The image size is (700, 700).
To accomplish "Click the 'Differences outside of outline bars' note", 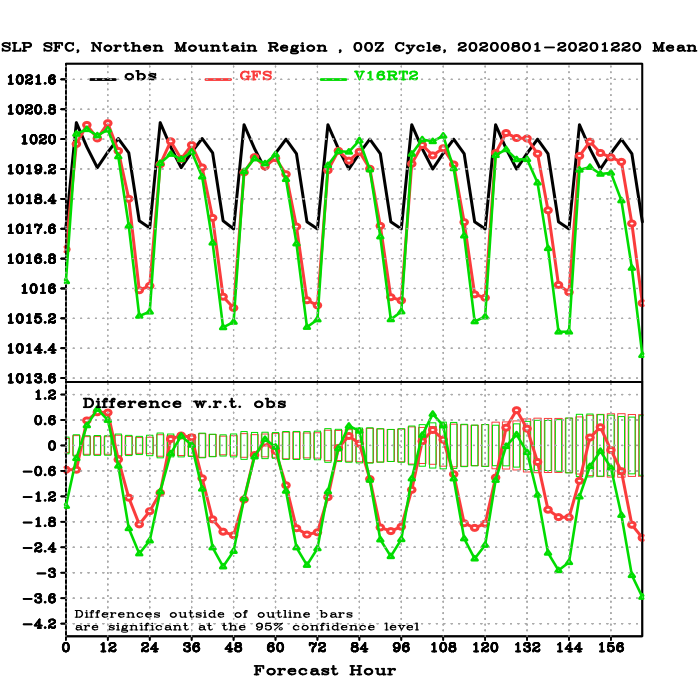I will [213, 615].
